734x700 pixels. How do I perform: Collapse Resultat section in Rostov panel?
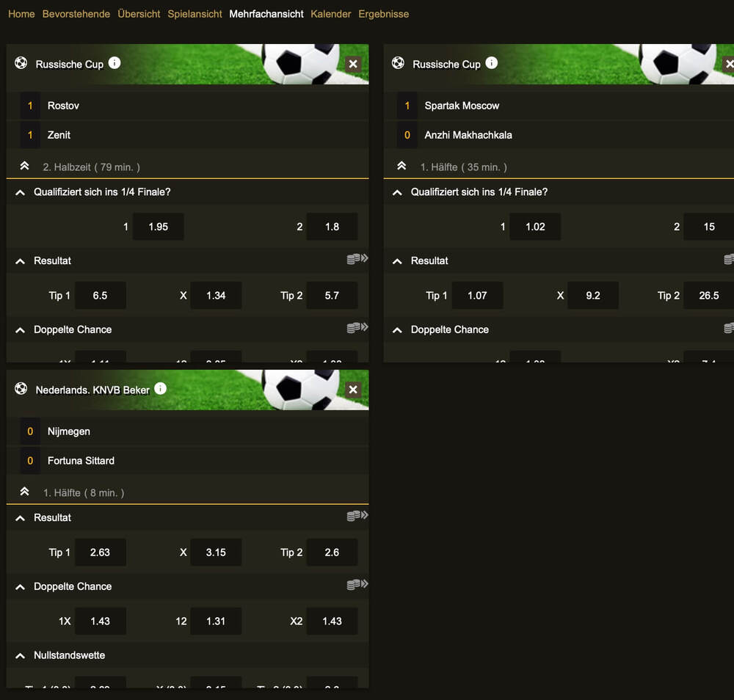[20, 261]
